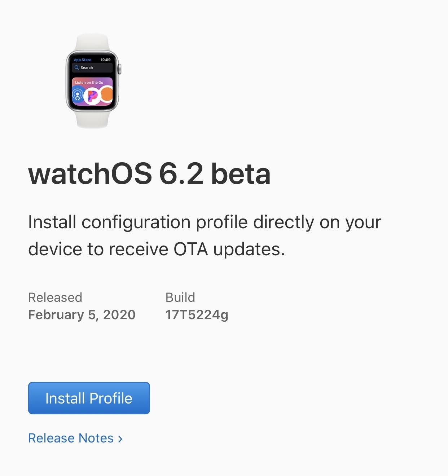The width and height of the screenshot is (448, 476).
Task: Click the Build label
Action: pos(180,297)
